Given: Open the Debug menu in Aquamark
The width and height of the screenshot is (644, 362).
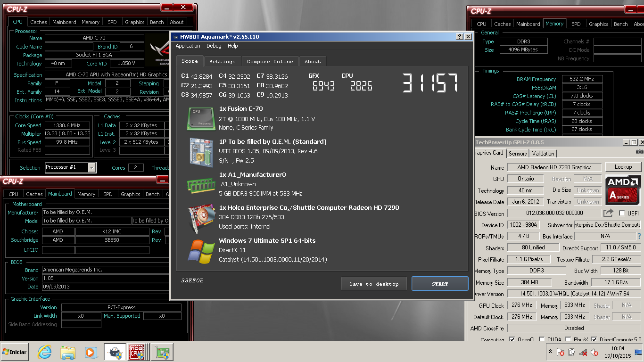Looking at the screenshot, I should [214, 46].
